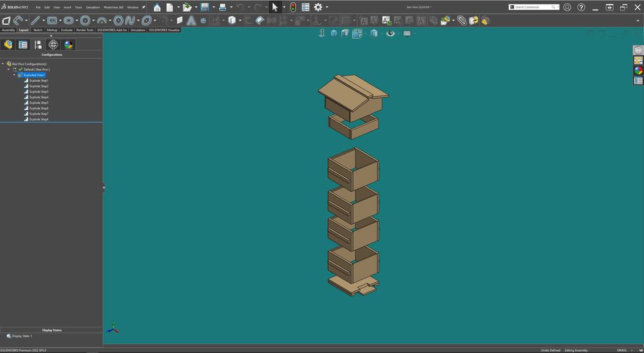Click the Home icon in the top toolbar
Viewport: 644px width, 353px height.
[157, 7]
